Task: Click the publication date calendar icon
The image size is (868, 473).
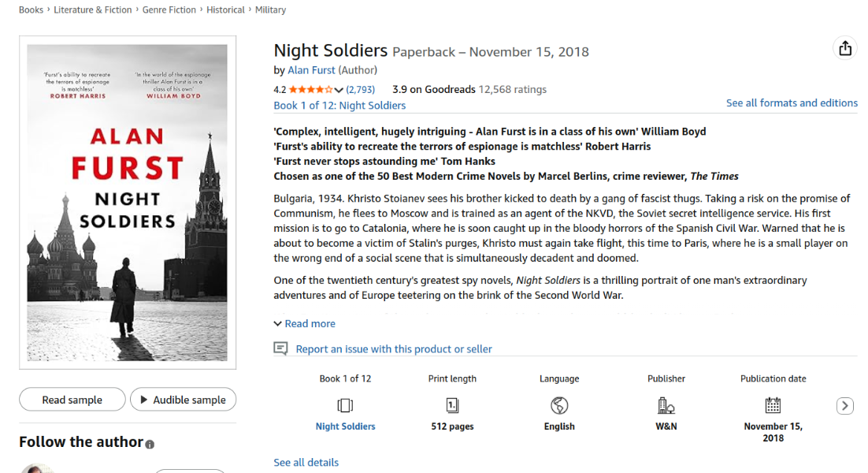Action: [773, 405]
